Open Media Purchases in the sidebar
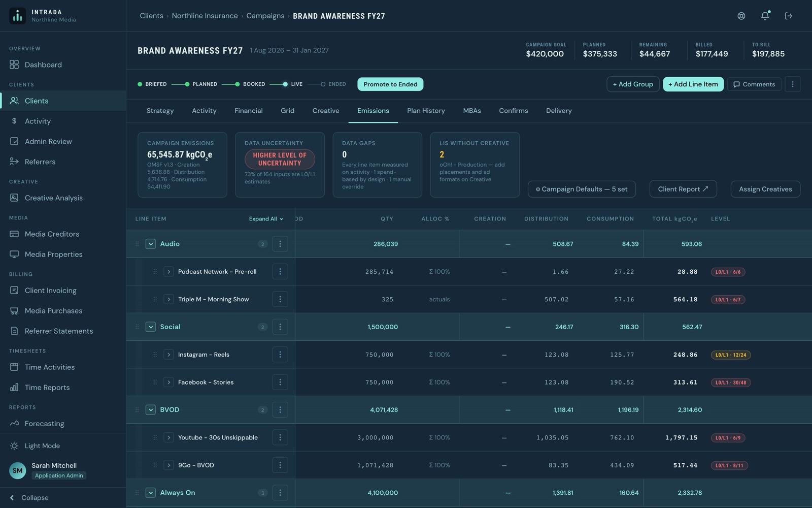Viewport: 812px width, 508px height. coord(63,310)
